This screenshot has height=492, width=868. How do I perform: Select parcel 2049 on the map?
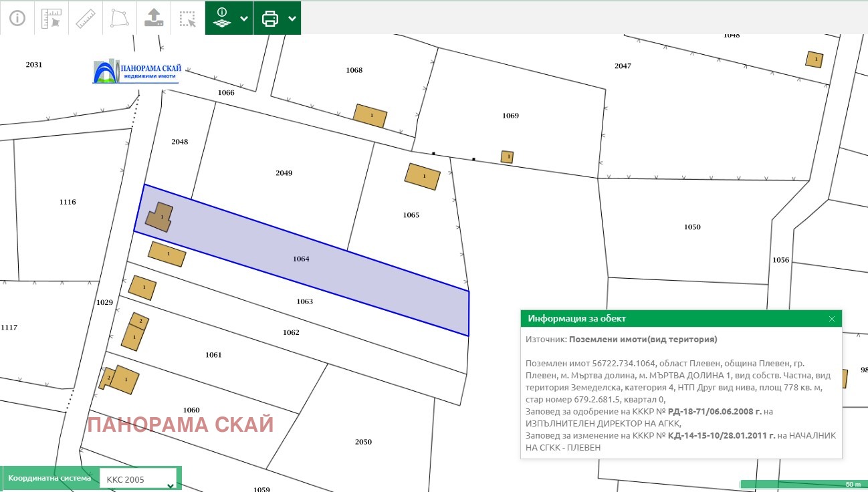click(284, 173)
